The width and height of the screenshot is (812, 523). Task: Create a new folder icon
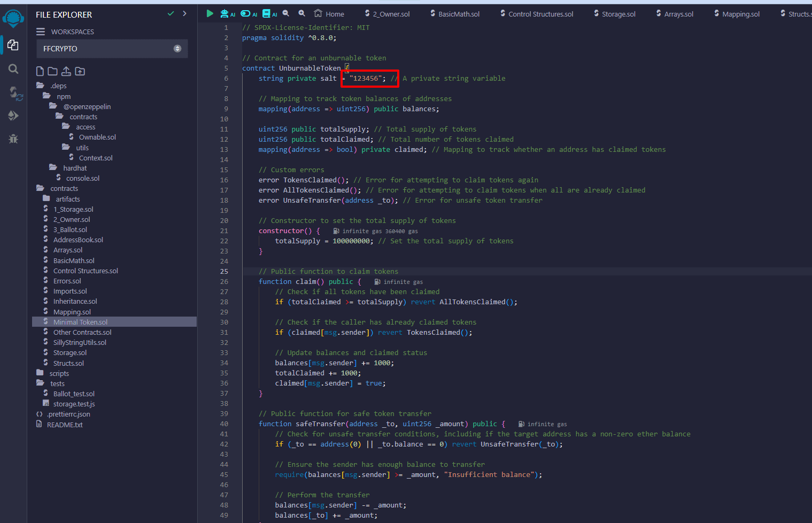52,71
